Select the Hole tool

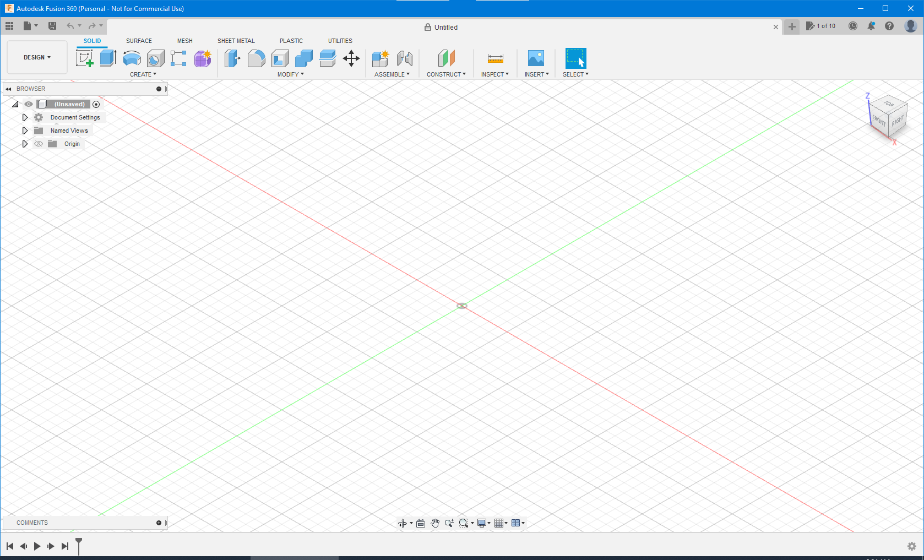155,58
